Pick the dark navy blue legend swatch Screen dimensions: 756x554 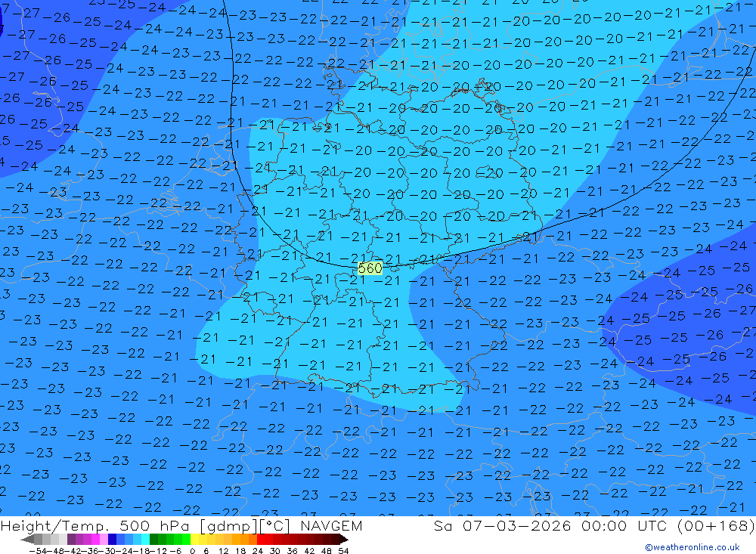(x=112, y=539)
